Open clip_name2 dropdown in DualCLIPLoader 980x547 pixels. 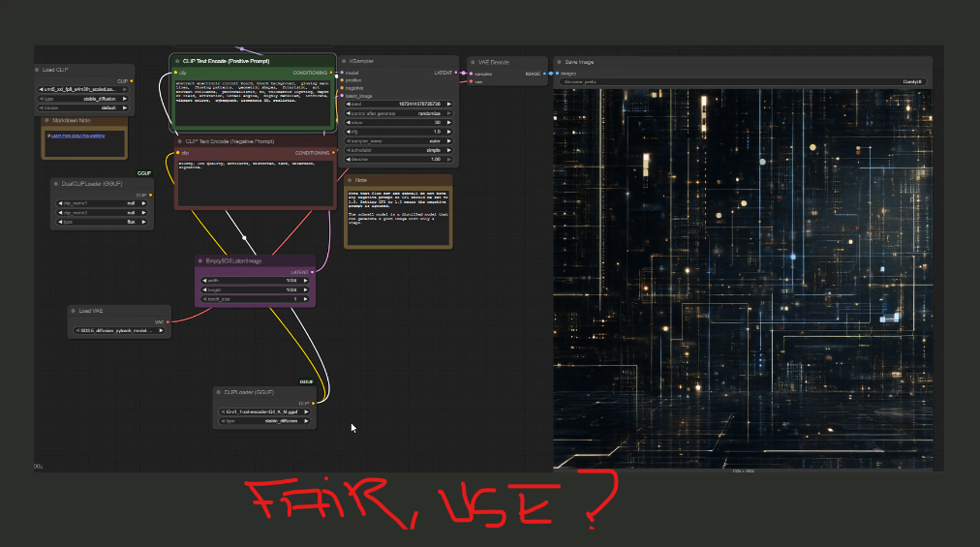pos(102,213)
